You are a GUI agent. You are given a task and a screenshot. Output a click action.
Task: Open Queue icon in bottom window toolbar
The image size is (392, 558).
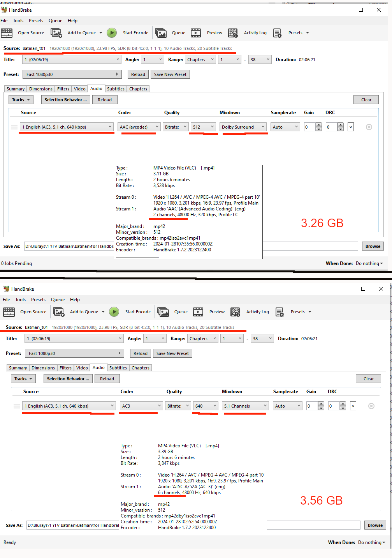[163, 312]
